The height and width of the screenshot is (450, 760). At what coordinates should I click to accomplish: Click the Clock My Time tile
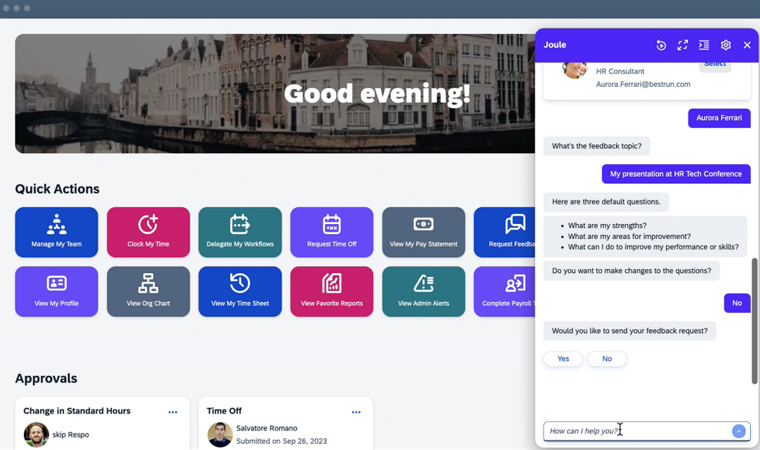click(x=148, y=232)
